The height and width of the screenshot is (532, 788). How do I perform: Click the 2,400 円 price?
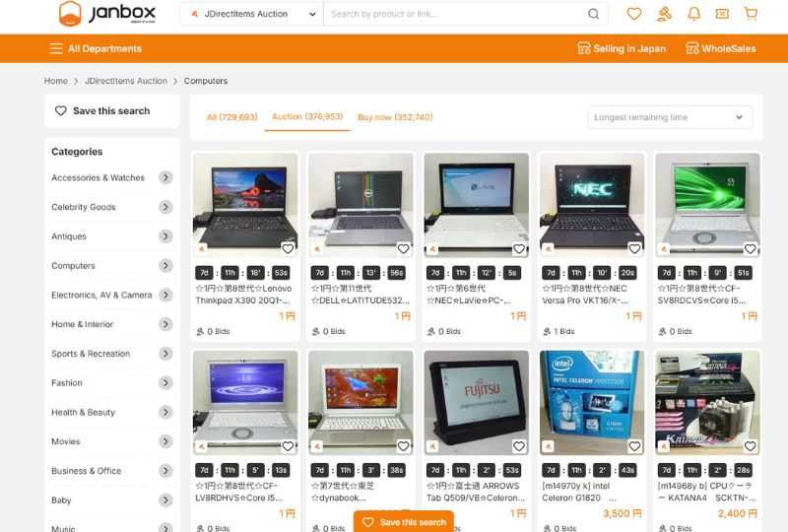point(737,513)
